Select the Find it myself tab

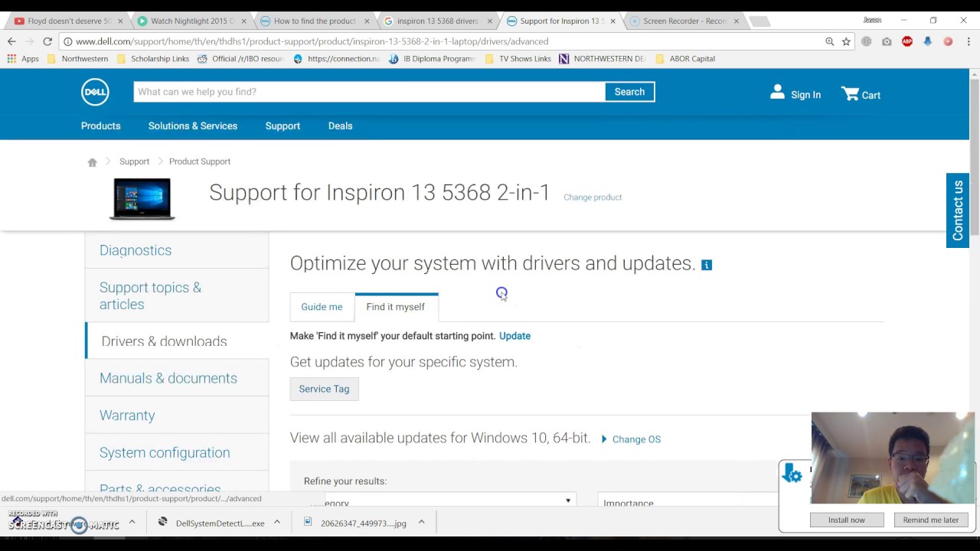396,307
